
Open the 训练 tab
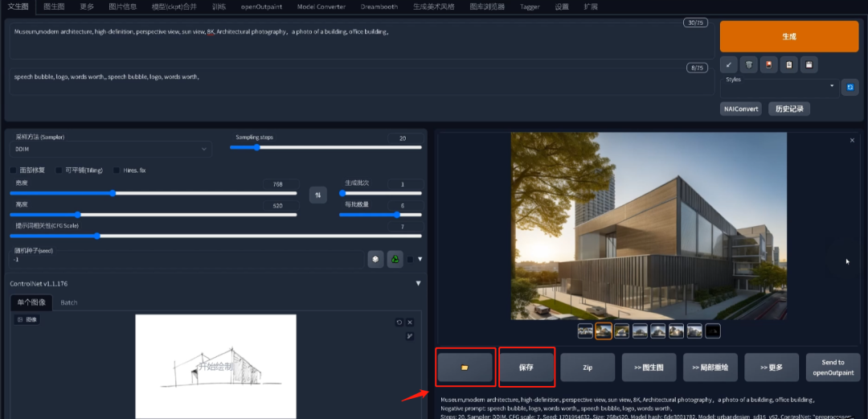pos(219,6)
